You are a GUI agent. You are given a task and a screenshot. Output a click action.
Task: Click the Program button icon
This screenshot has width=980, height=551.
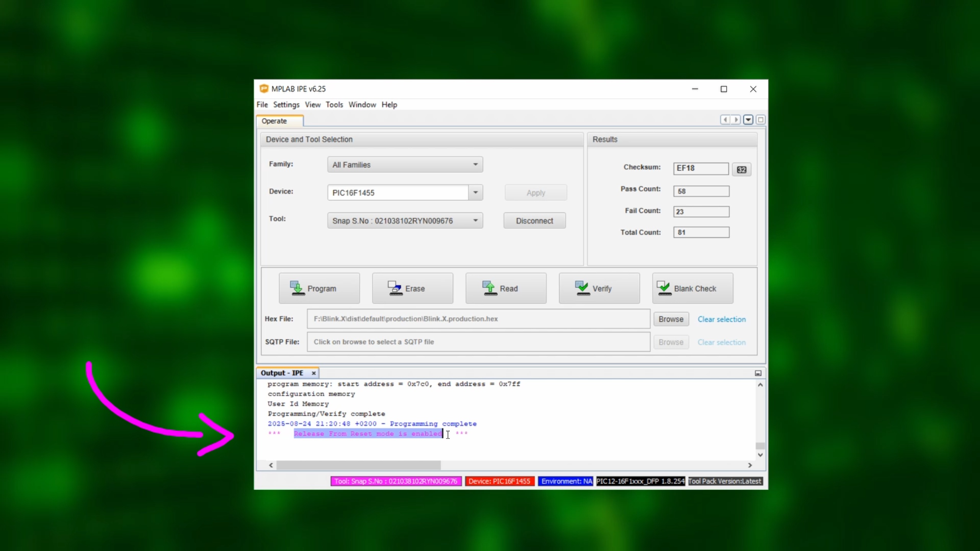pyautogui.click(x=297, y=288)
